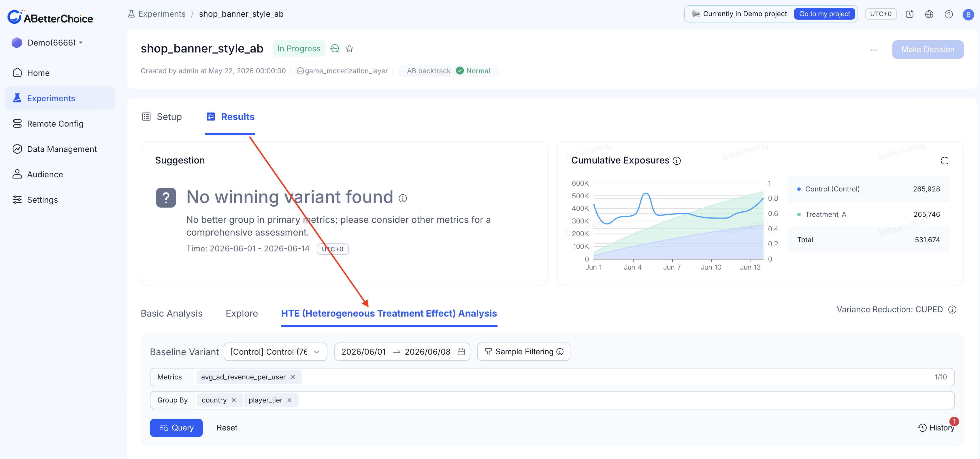980x459 pixels.
Task: Run the Query button
Action: [x=176, y=428]
